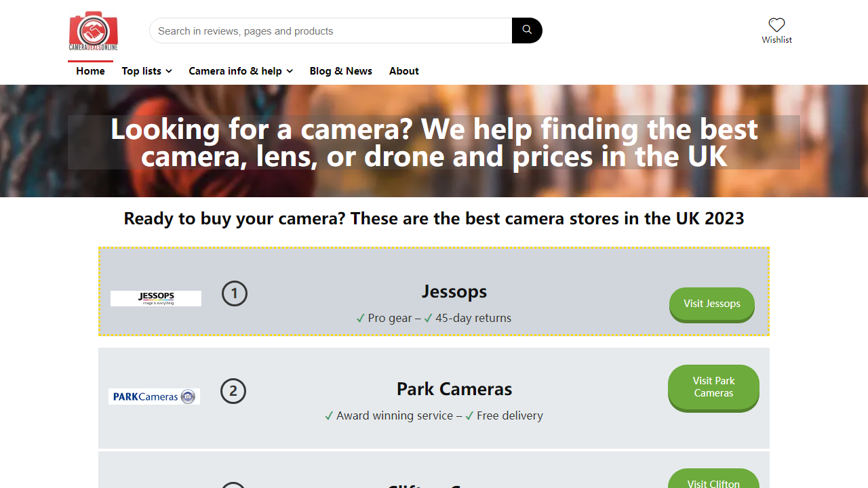Open the Wishlist heart icon
Image resolution: width=868 pixels, height=488 pixels.
tap(776, 26)
